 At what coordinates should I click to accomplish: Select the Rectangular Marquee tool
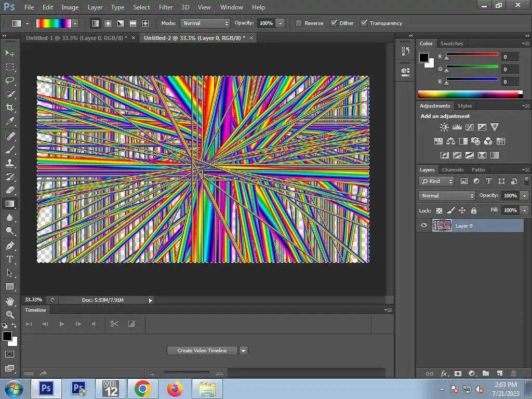[10, 67]
